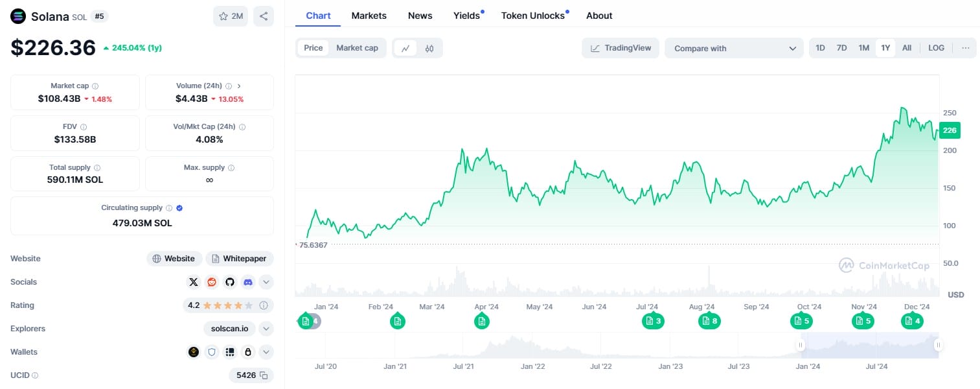This screenshot has height=389, width=980.
Task: Expand the Compare with dropdown
Action: coord(734,48)
